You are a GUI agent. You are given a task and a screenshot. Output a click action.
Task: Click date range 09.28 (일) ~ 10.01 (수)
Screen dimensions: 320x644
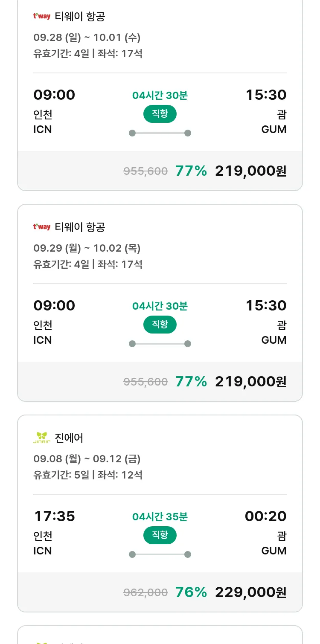(87, 38)
